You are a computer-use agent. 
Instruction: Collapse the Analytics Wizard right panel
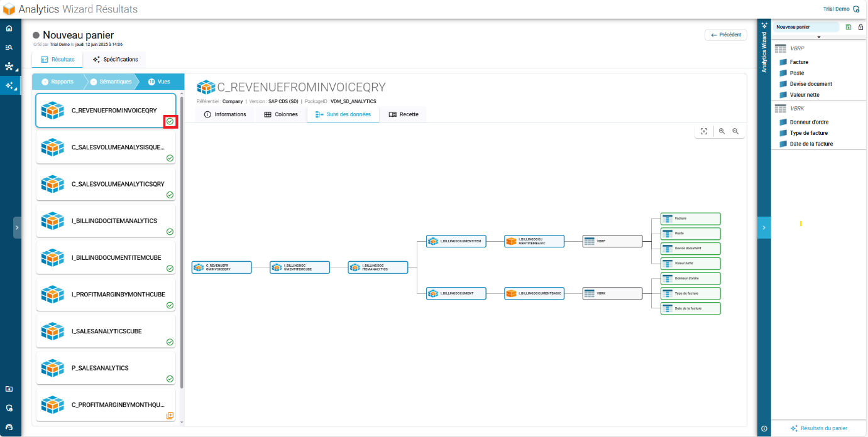pos(764,227)
